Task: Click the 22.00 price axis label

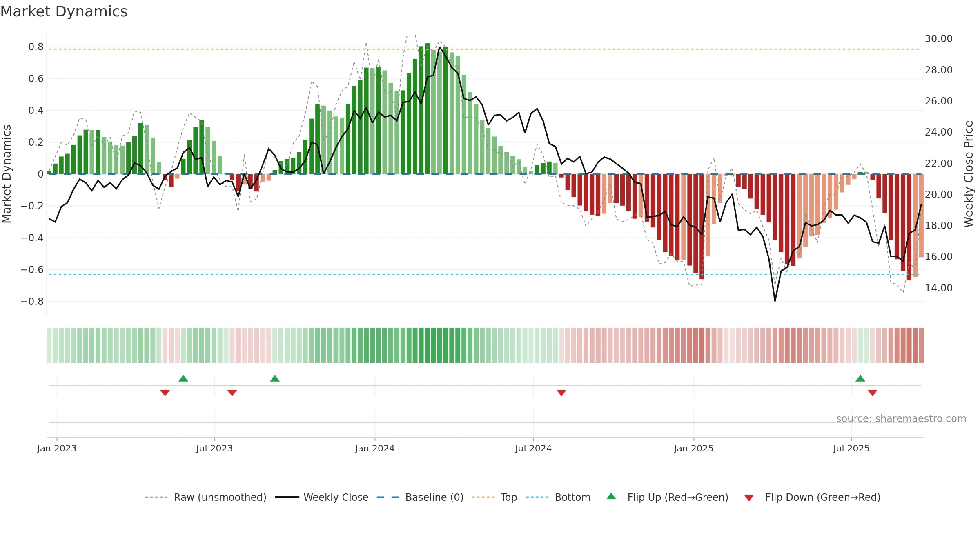Action: click(939, 163)
